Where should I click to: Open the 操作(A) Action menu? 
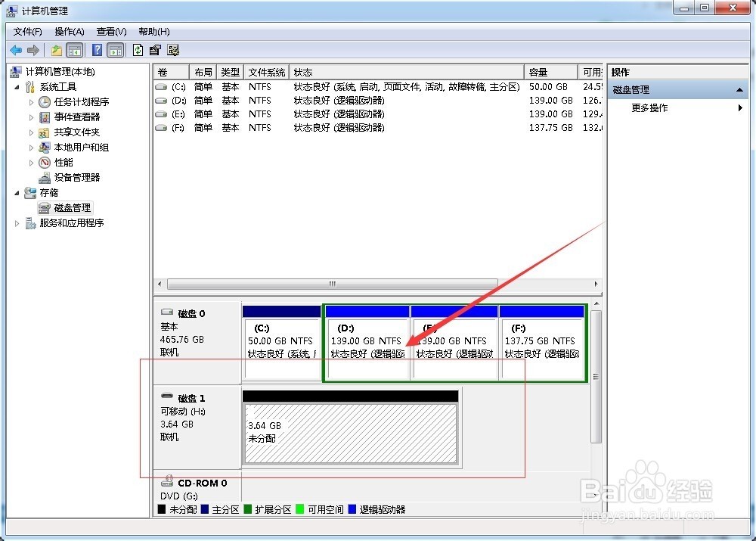69,32
